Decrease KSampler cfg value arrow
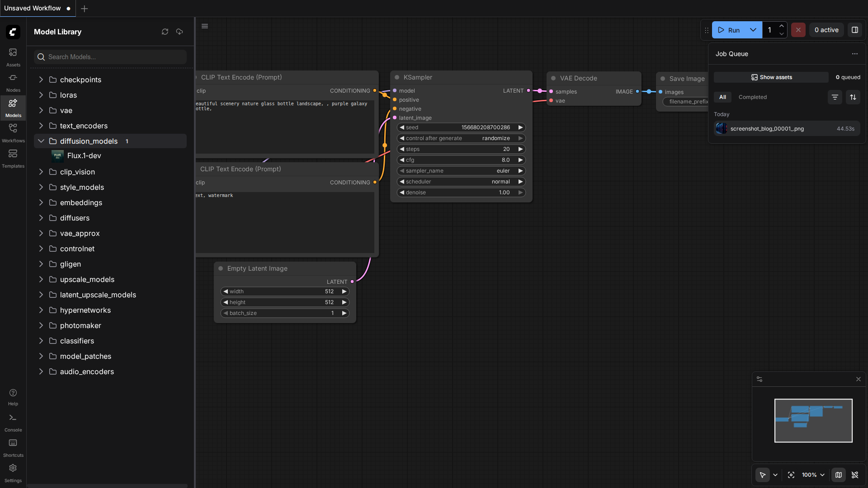This screenshot has width=868, height=488. [x=402, y=160]
